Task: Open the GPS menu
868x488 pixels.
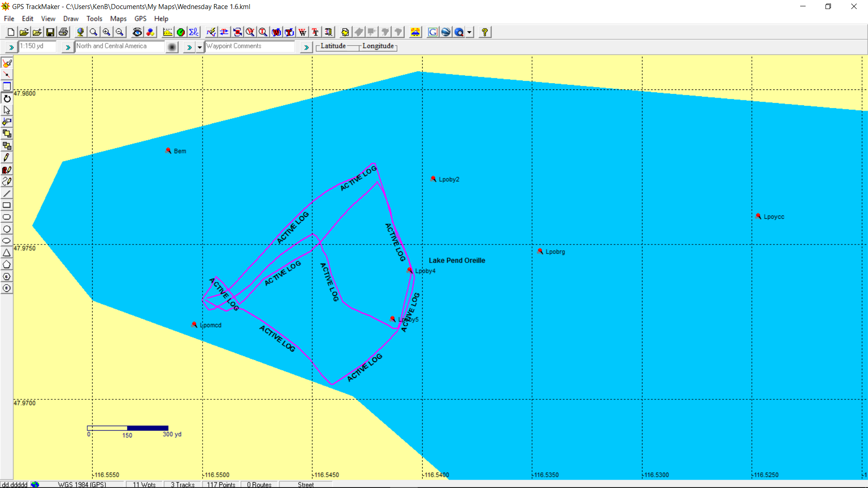Action: (140, 19)
